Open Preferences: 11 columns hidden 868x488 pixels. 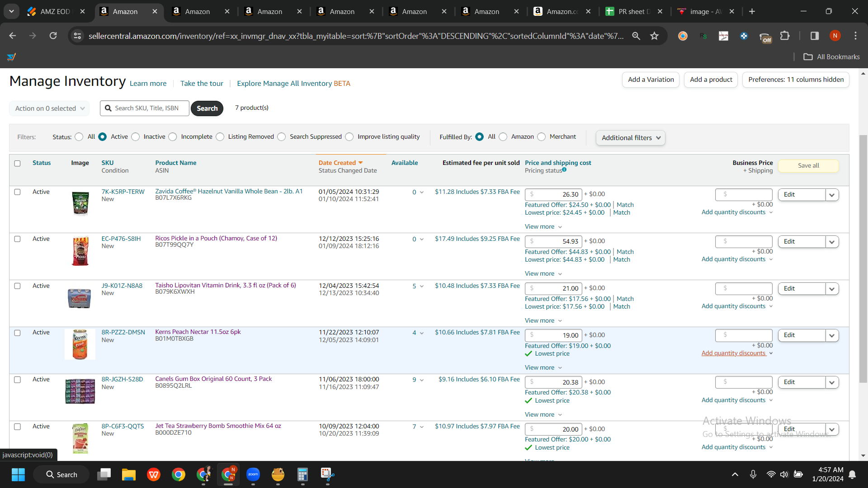[x=796, y=80]
